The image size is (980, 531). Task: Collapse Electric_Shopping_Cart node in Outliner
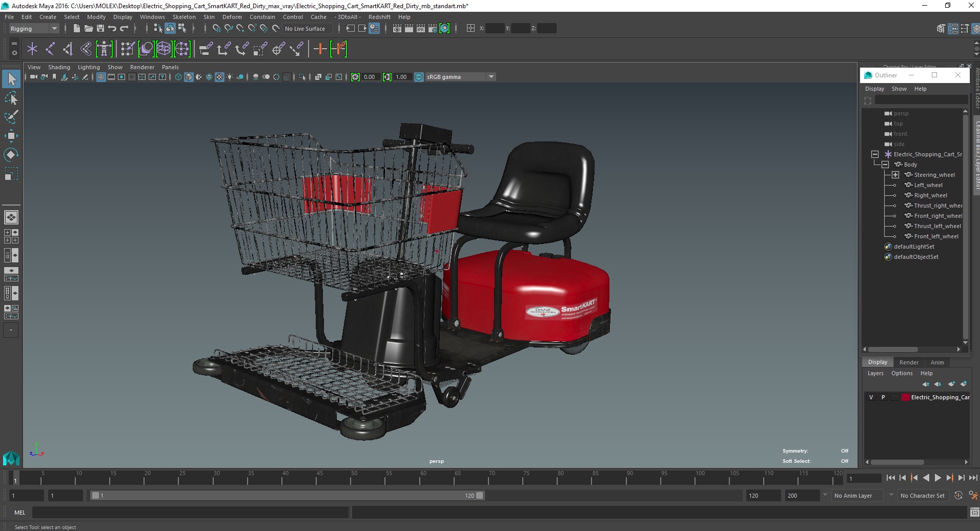click(875, 154)
